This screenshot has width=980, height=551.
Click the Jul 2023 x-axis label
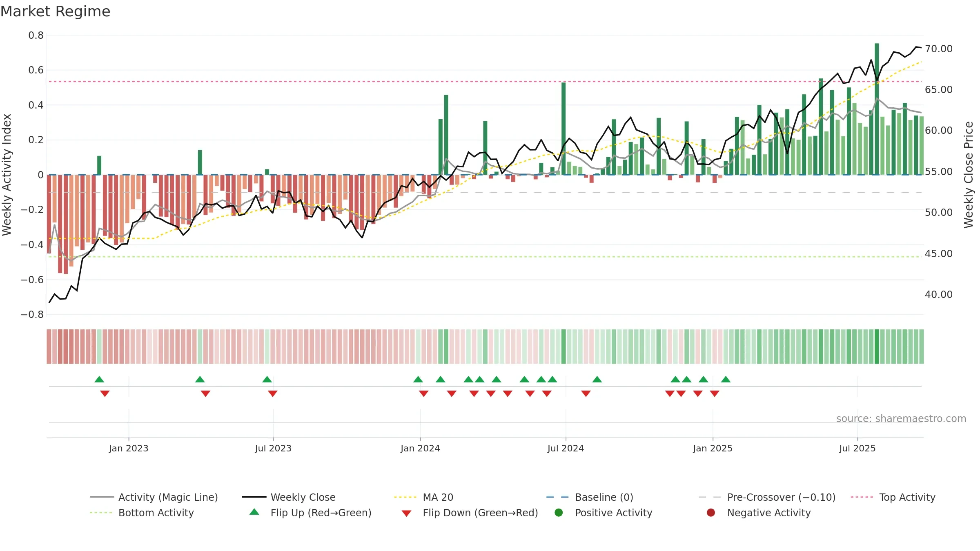(x=273, y=448)
